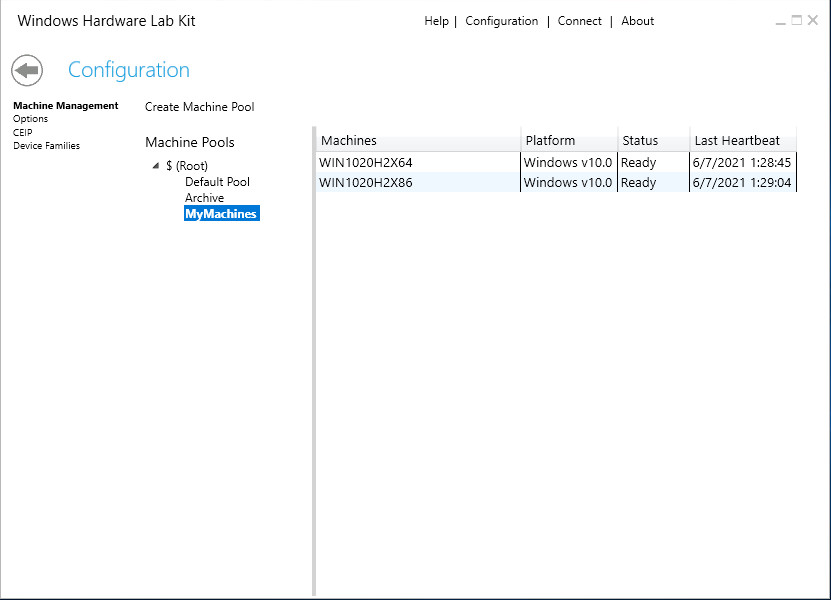Click the Ready status of WIN1020H2X86
The image size is (831, 600).
(639, 183)
